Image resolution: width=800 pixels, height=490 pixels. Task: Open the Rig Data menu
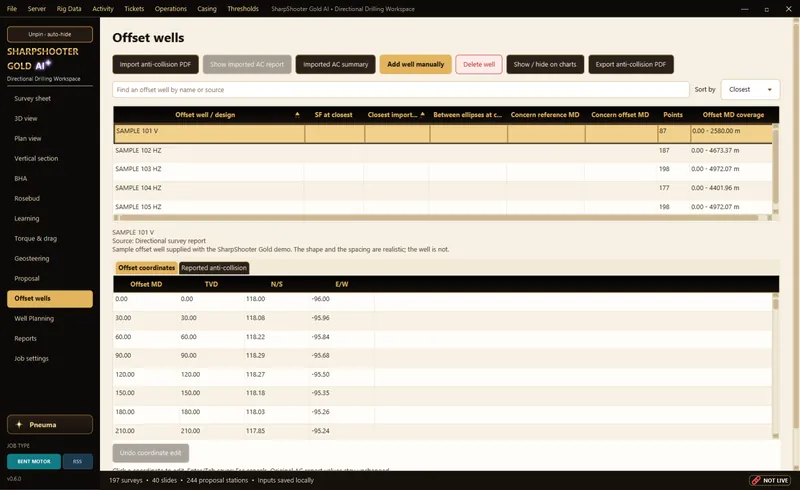tap(69, 9)
